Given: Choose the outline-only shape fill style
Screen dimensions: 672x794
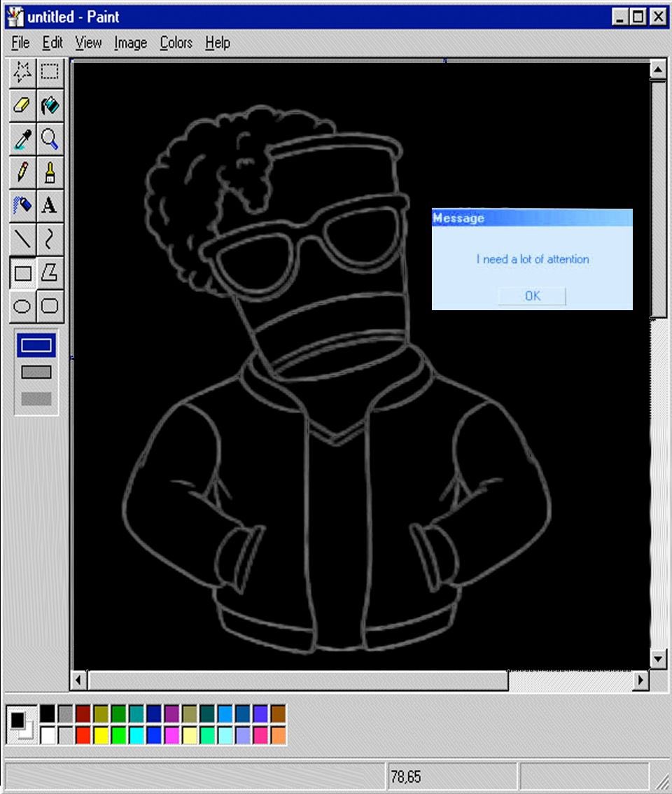Looking at the screenshot, I should coord(36,346).
